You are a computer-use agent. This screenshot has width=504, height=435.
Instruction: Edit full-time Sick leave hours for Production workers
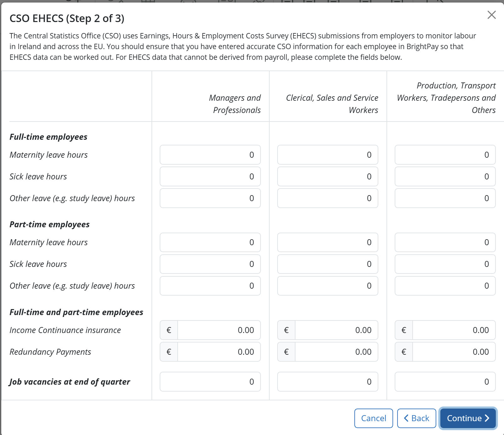tap(445, 176)
